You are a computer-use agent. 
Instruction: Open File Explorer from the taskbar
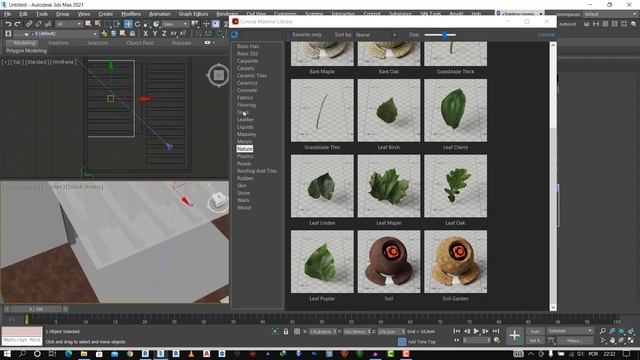point(84,354)
